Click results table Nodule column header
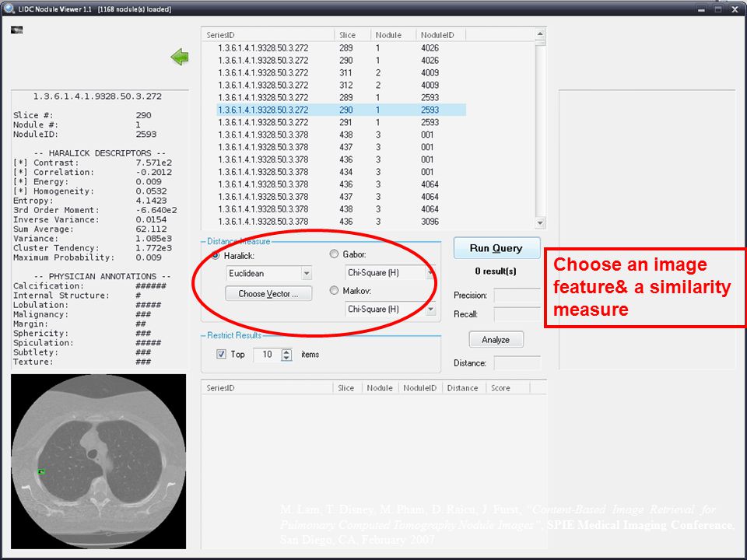747x560 pixels. (x=381, y=387)
